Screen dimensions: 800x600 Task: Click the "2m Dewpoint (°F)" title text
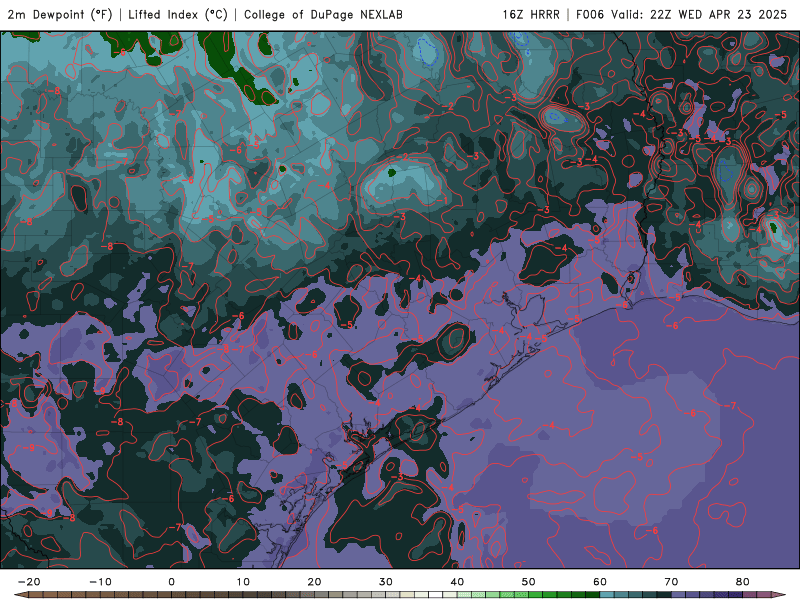60,14
